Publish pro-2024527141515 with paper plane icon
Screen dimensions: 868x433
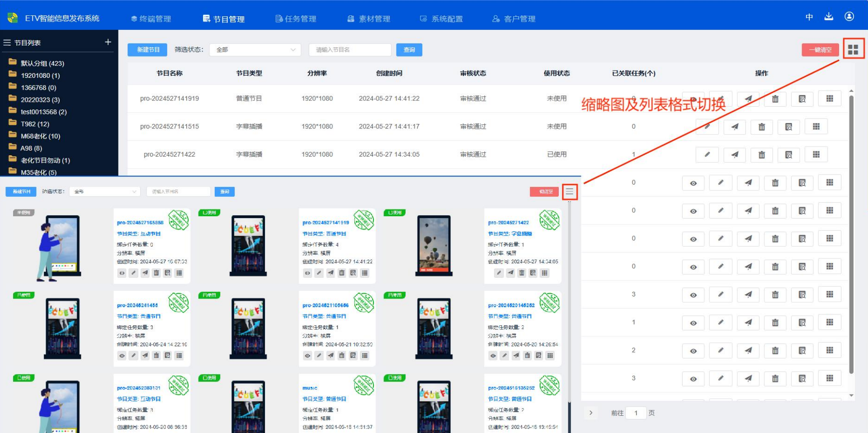point(735,127)
